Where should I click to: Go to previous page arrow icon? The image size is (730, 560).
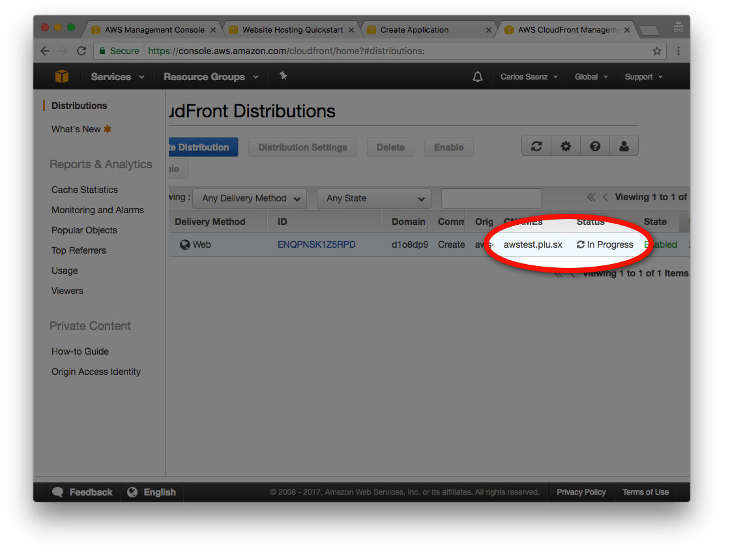point(606,197)
